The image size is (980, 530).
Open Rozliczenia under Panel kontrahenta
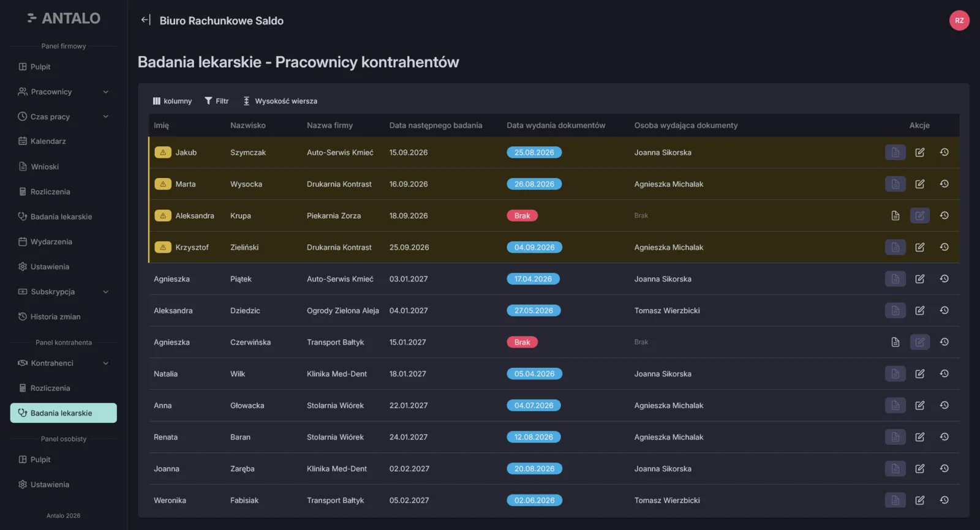[x=64, y=388]
